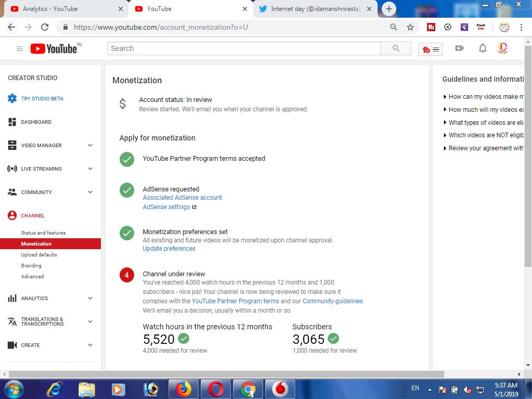Expand the Create section
Image resolution: width=532 pixels, height=399 pixels.
point(90,345)
